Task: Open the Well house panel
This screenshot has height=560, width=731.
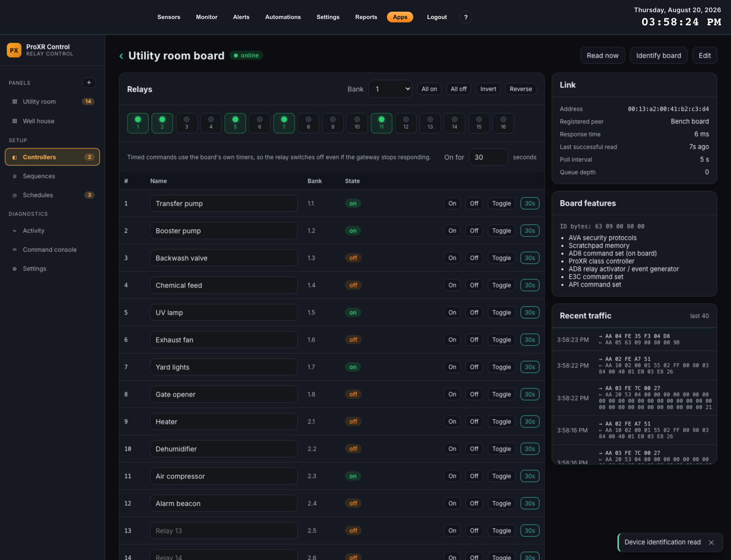Action: click(x=52, y=121)
